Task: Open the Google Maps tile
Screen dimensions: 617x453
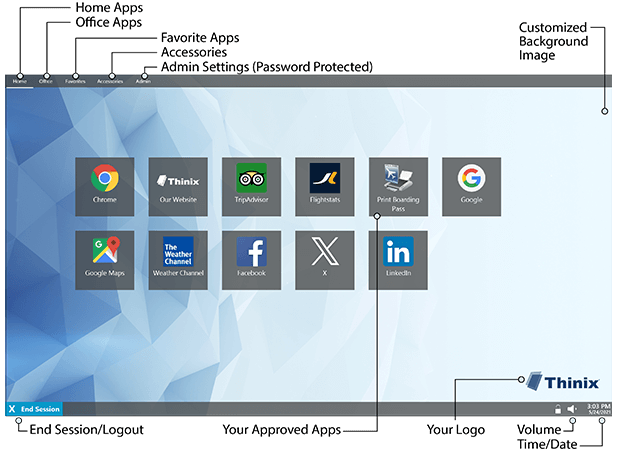Action: coord(105,260)
